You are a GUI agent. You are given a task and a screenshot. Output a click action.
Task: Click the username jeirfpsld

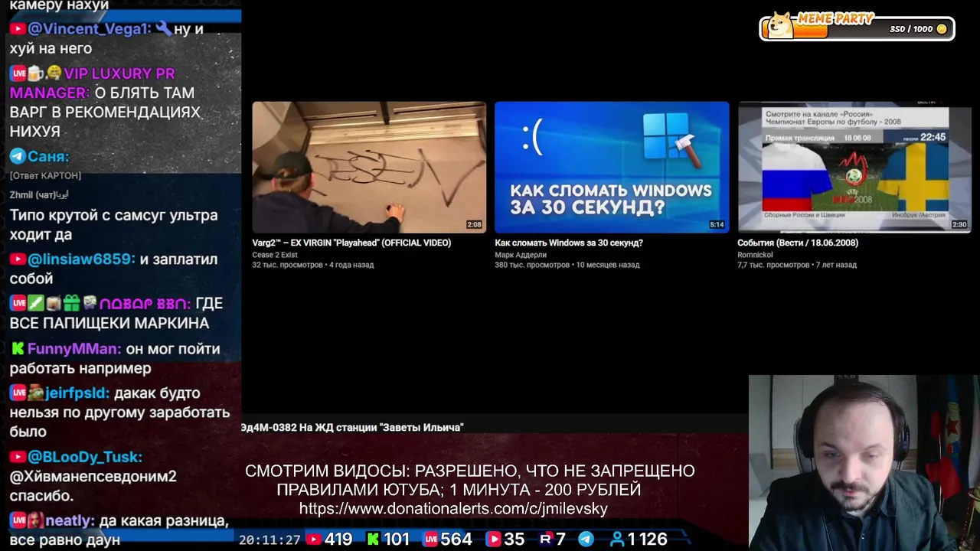pyautogui.click(x=77, y=393)
